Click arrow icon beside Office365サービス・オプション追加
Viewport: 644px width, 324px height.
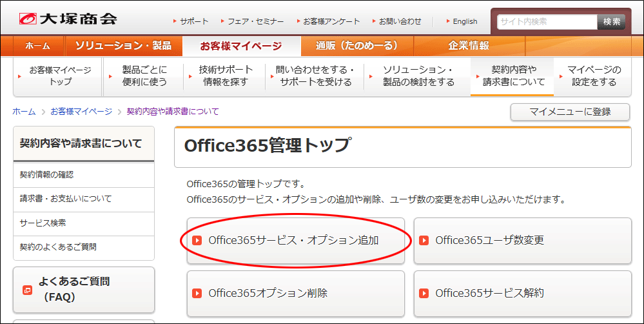coord(197,241)
